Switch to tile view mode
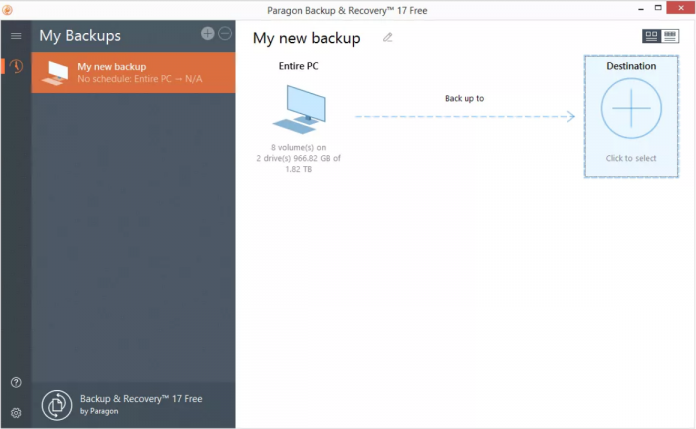Image resolution: width=696 pixels, height=429 pixels. (x=651, y=36)
